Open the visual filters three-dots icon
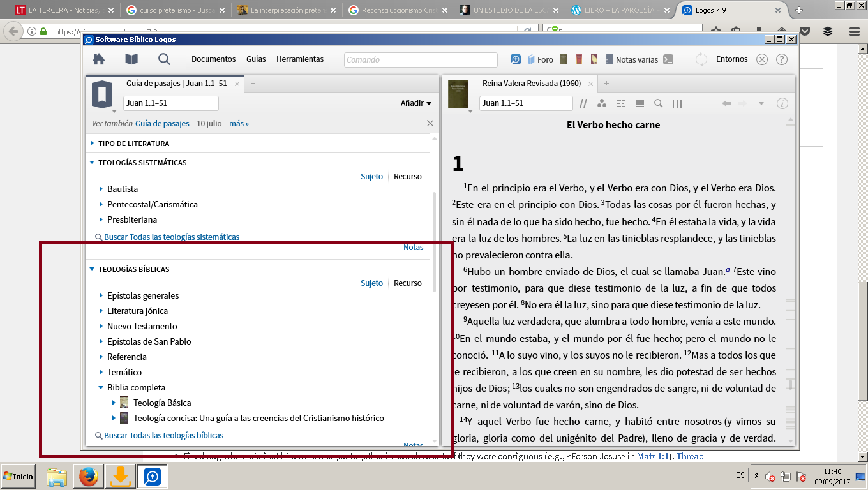 601,103
